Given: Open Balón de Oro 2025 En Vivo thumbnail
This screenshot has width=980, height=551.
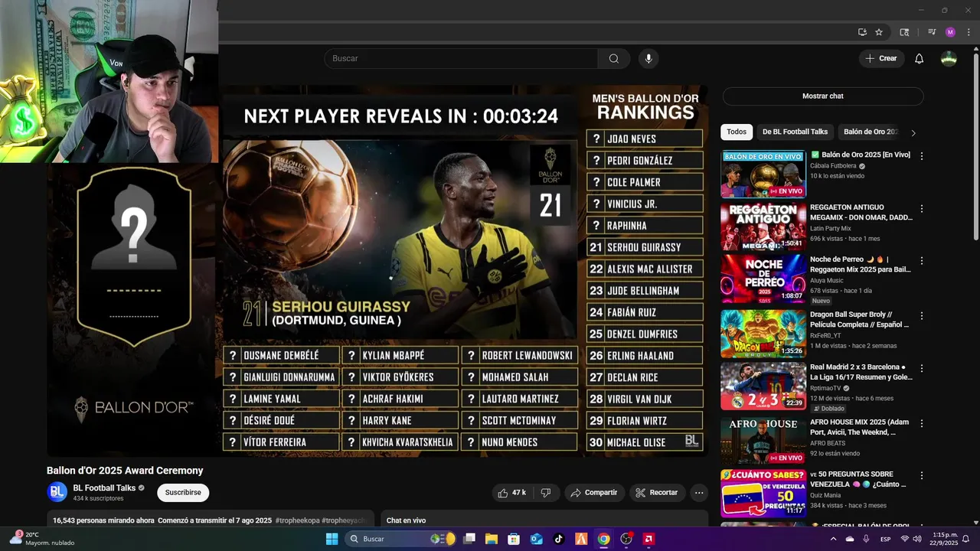Looking at the screenshot, I should 763,174.
